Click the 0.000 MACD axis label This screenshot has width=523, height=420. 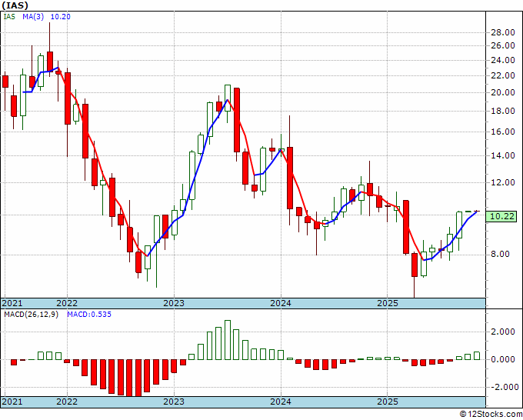click(502, 360)
